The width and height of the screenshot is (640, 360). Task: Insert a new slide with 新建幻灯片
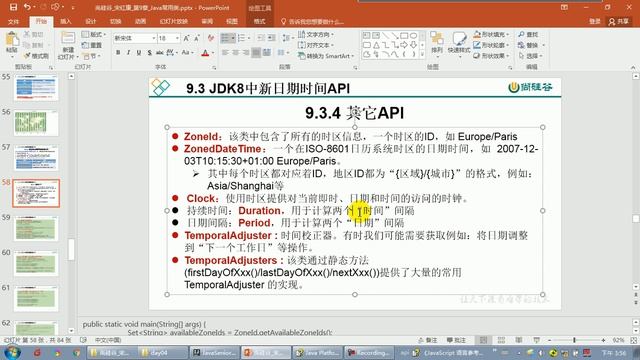click(x=68, y=45)
